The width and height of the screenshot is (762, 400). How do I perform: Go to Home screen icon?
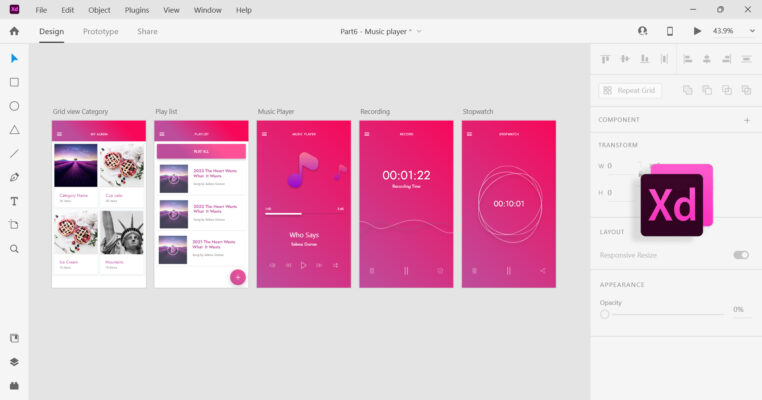point(14,31)
